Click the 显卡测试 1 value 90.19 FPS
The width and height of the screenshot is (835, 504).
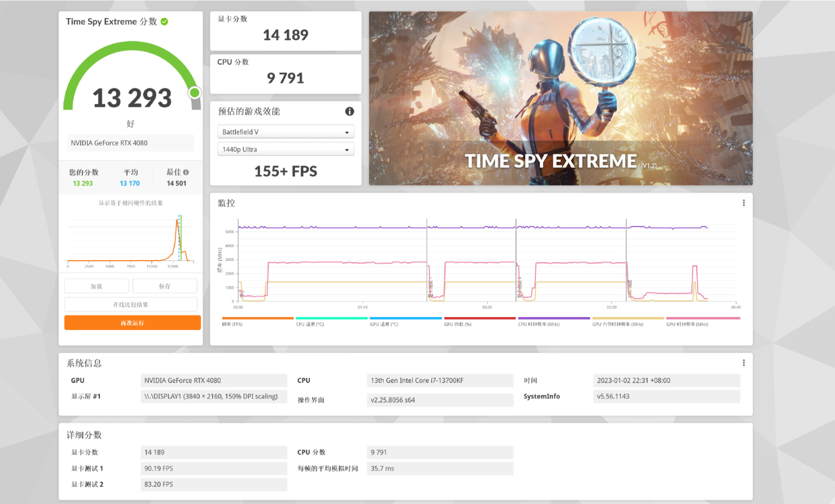click(214, 468)
